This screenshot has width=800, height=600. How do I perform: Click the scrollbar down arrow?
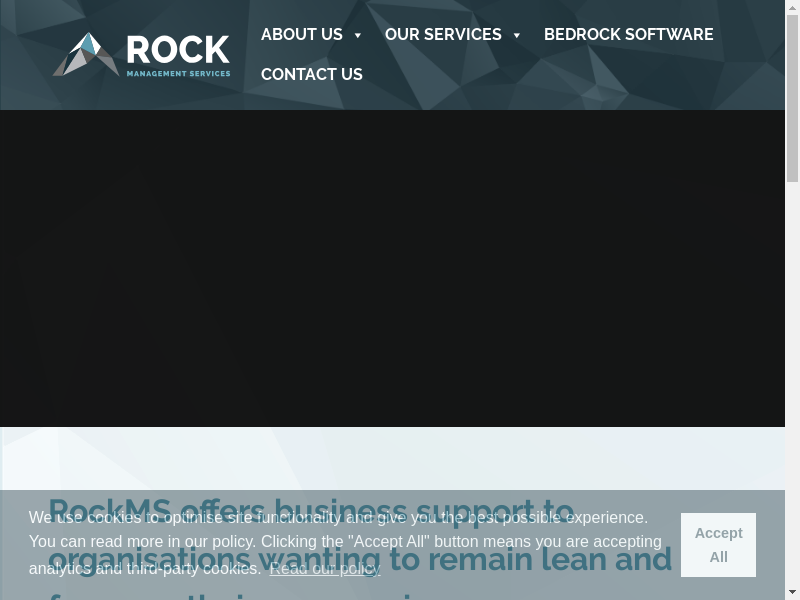[x=792, y=593]
